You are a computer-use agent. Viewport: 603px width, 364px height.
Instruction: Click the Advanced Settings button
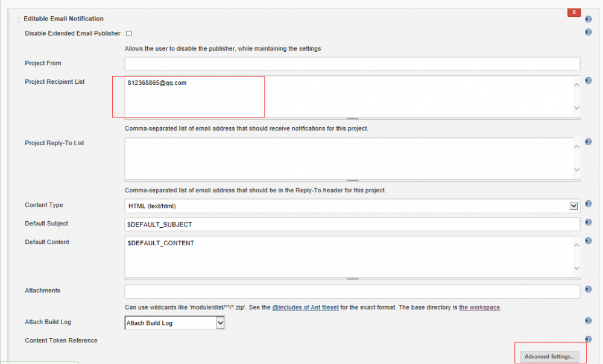click(x=549, y=356)
